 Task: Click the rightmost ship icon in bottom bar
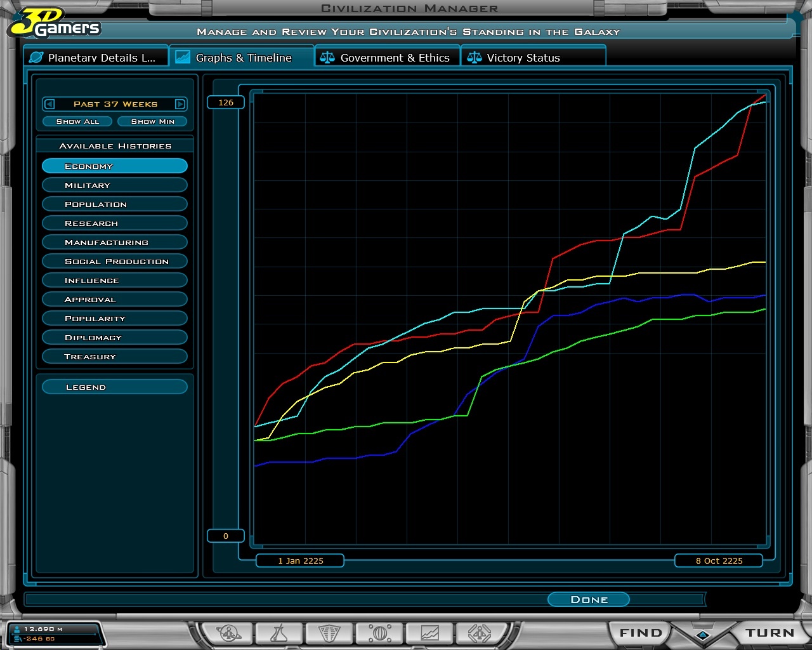coord(480,633)
